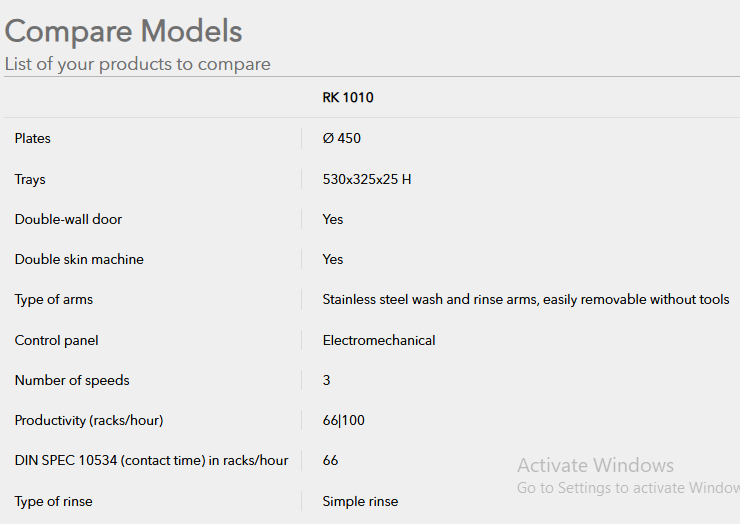This screenshot has height=524, width=740.
Task: Click the RK 1010 model header
Action: click(x=348, y=98)
